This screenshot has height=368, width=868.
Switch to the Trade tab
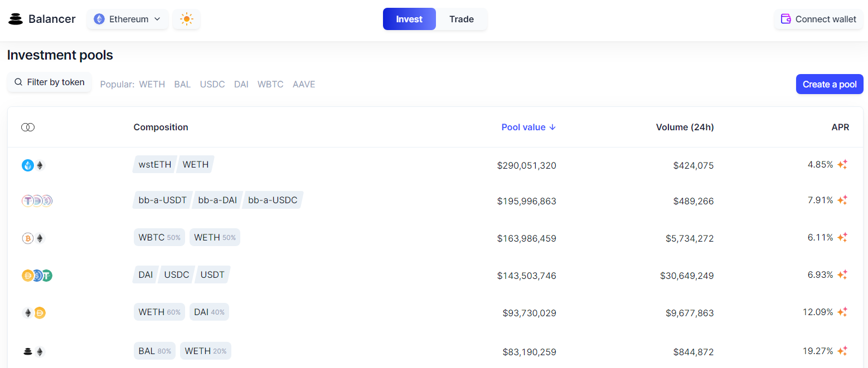(461, 19)
